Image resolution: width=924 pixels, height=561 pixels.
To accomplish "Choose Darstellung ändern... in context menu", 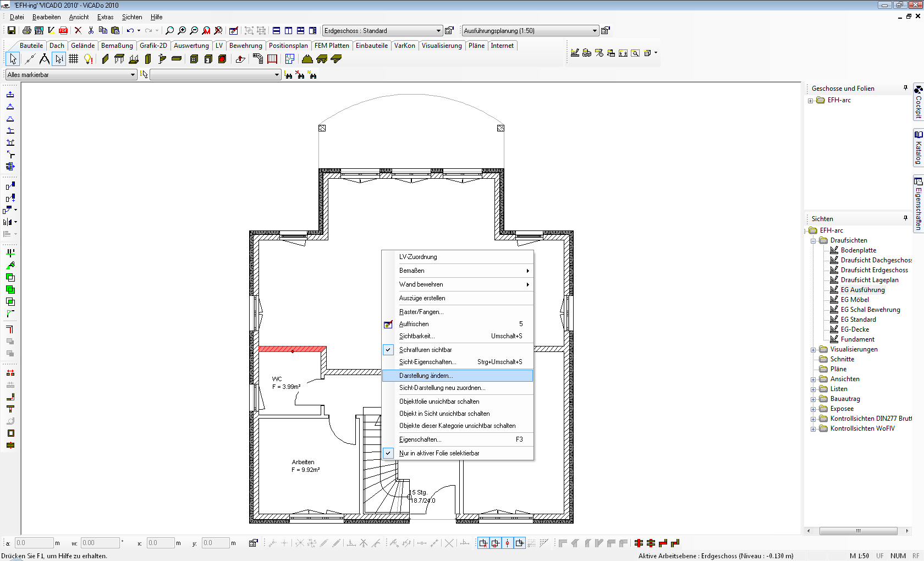I will click(458, 376).
